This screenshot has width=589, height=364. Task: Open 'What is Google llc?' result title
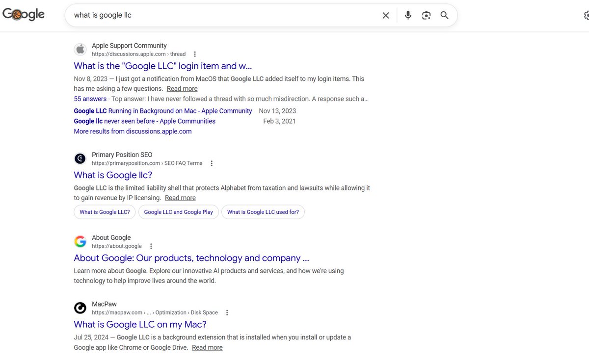click(113, 175)
